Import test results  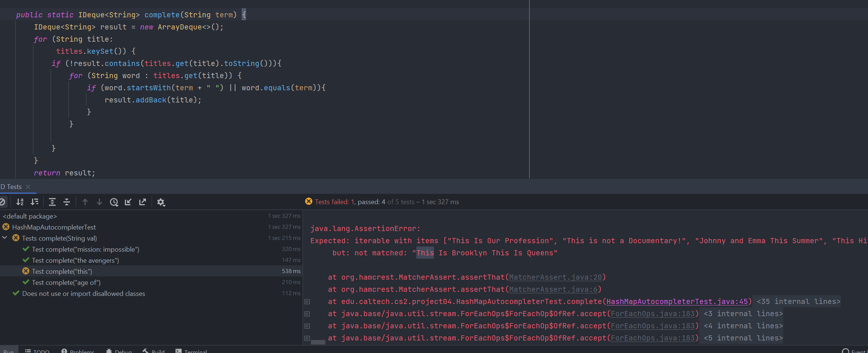(128, 202)
